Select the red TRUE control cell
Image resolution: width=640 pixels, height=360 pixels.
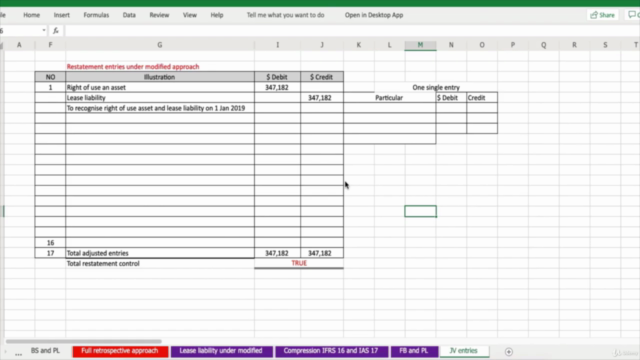coord(299,263)
